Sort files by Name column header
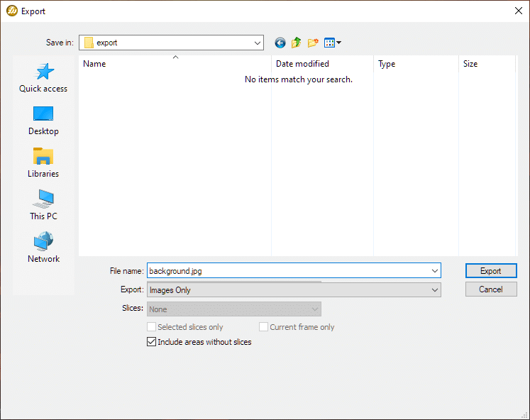This screenshot has height=420, width=530. (x=175, y=64)
